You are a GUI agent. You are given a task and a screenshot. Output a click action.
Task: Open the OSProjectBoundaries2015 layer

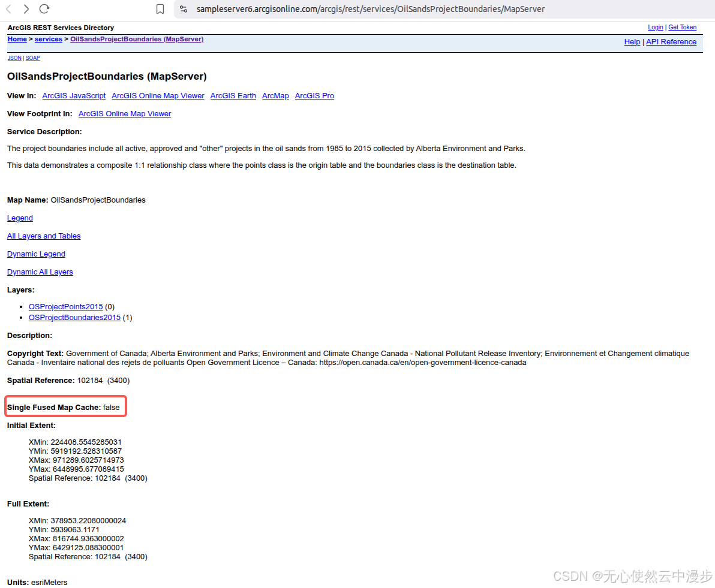(x=74, y=318)
